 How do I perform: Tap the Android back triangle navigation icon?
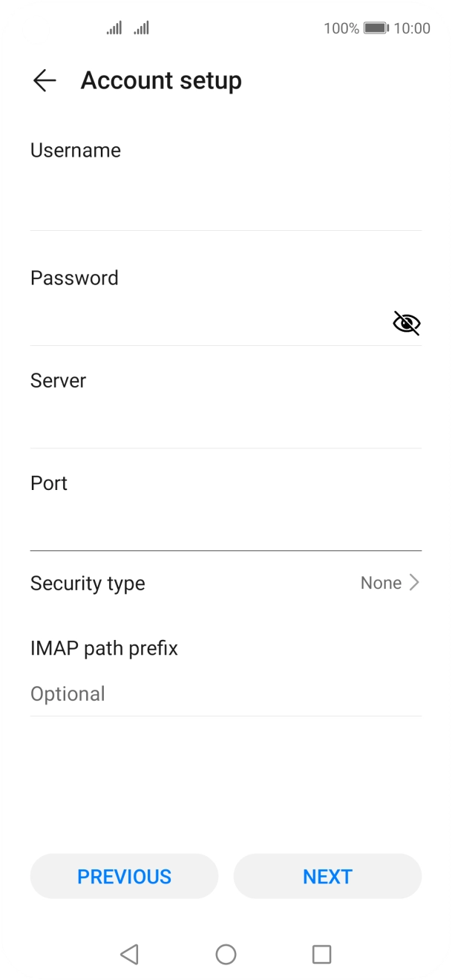click(129, 954)
